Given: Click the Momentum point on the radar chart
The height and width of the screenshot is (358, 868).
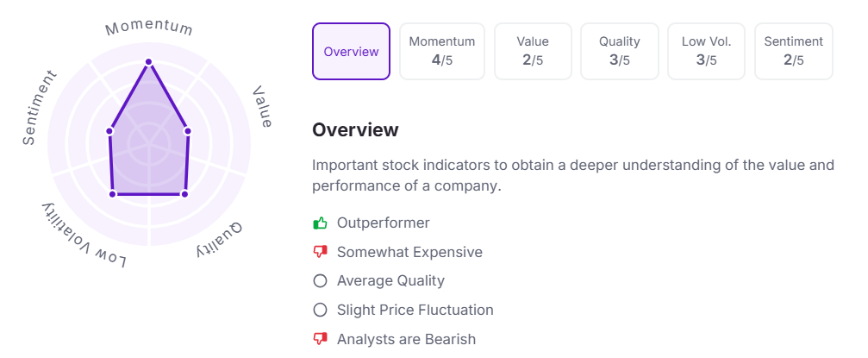Looking at the screenshot, I should click(x=148, y=62).
